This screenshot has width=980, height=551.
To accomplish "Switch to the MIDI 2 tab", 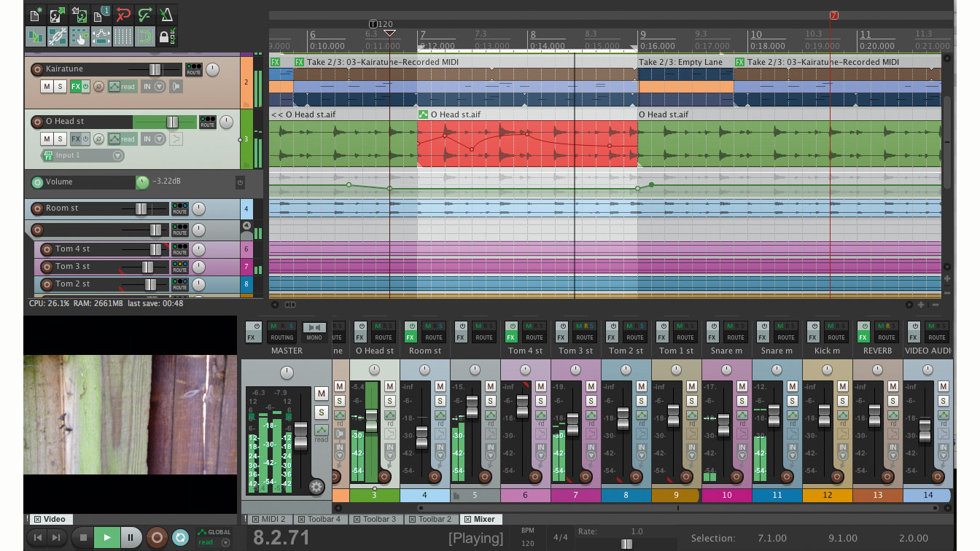I will click(273, 520).
